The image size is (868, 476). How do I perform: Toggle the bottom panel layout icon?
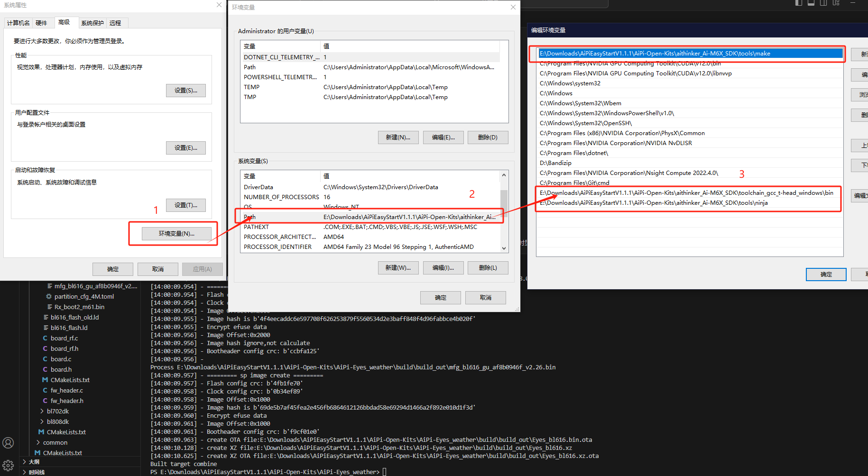click(811, 3)
